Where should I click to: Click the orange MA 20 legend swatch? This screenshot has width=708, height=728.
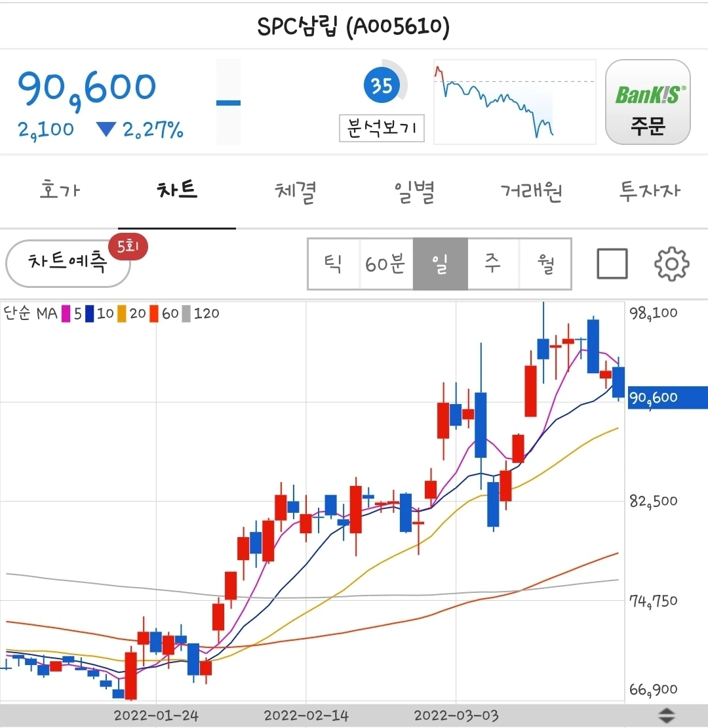pos(121,313)
